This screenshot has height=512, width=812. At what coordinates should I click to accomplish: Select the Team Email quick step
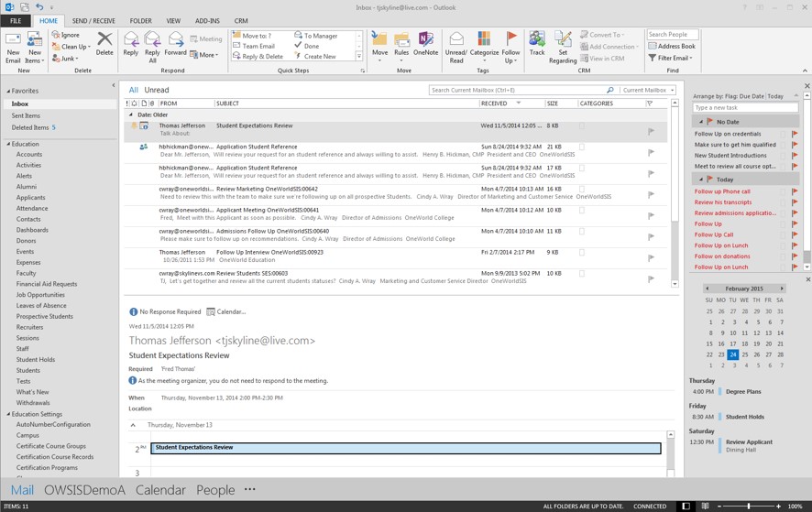[x=254, y=46]
